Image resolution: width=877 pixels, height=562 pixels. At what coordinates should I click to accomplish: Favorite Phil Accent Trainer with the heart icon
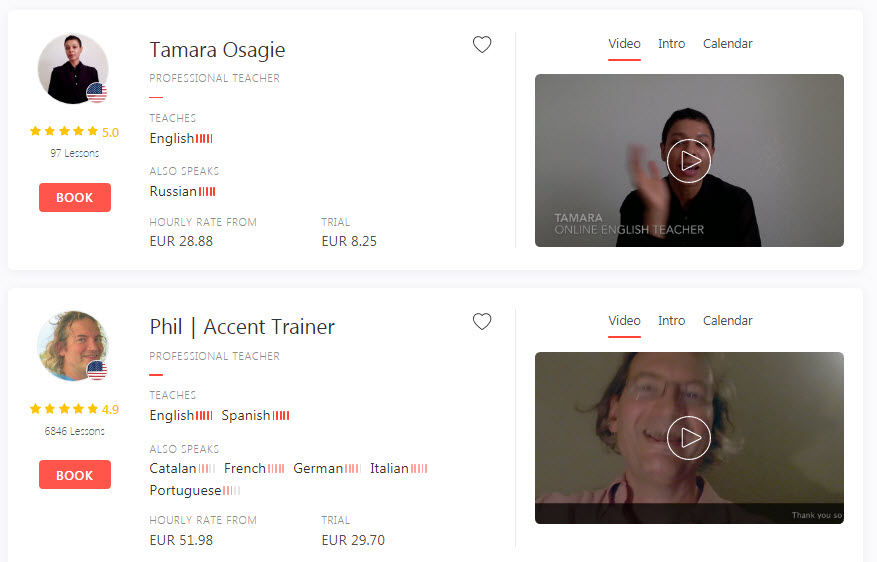[482, 322]
